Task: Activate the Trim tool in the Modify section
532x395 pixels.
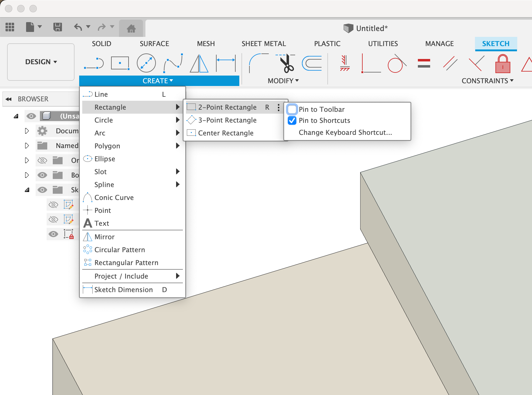Action: point(285,63)
